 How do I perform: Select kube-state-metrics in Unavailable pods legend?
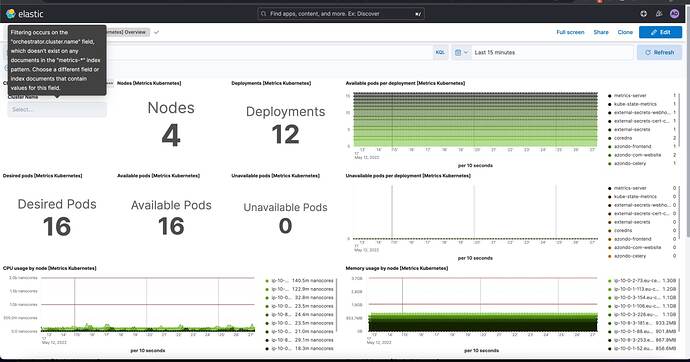pyautogui.click(x=635, y=197)
